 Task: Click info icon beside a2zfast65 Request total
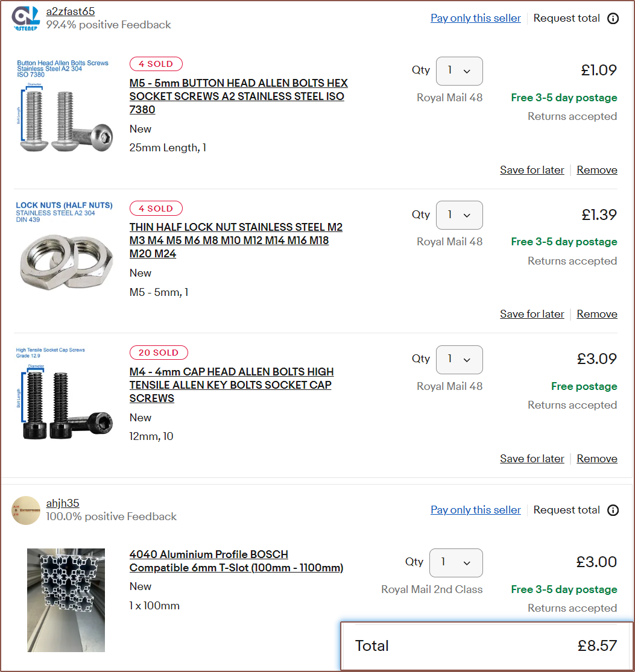point(613,18)
